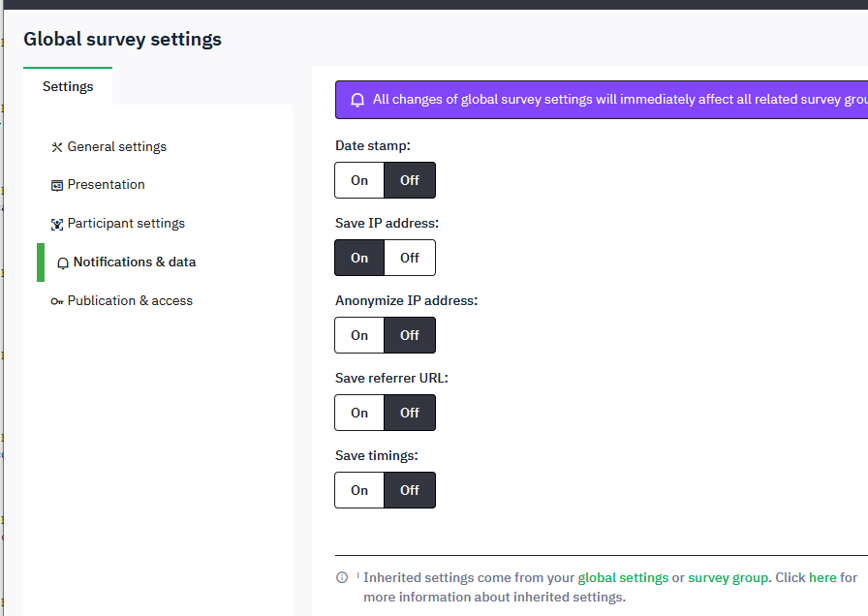This screenshot has width=868, height=616.
Task: Click the Presentation layout icon in sidebar
Action: (x=57, y=185)
